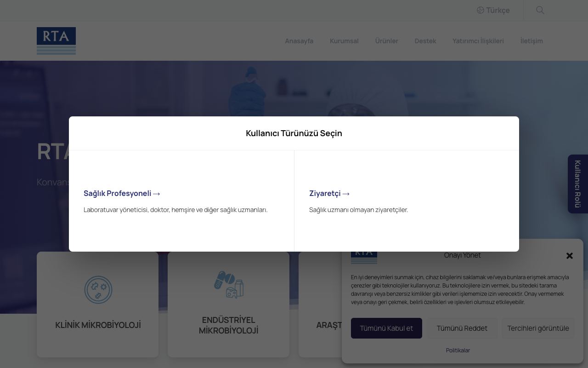Open the Kullanıcı Rolü side tab
This screenshot has width=588, height=368.
[x=578, y=184]
